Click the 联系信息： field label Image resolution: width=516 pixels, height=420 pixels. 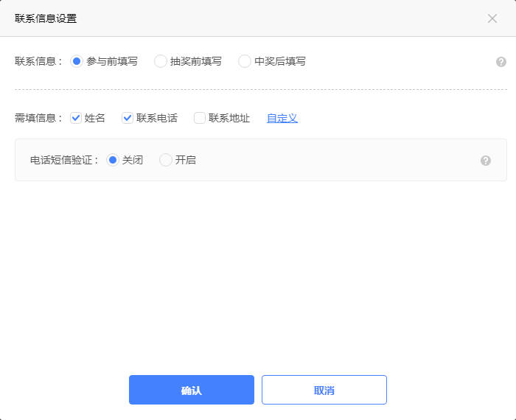[x=39, y=62]
